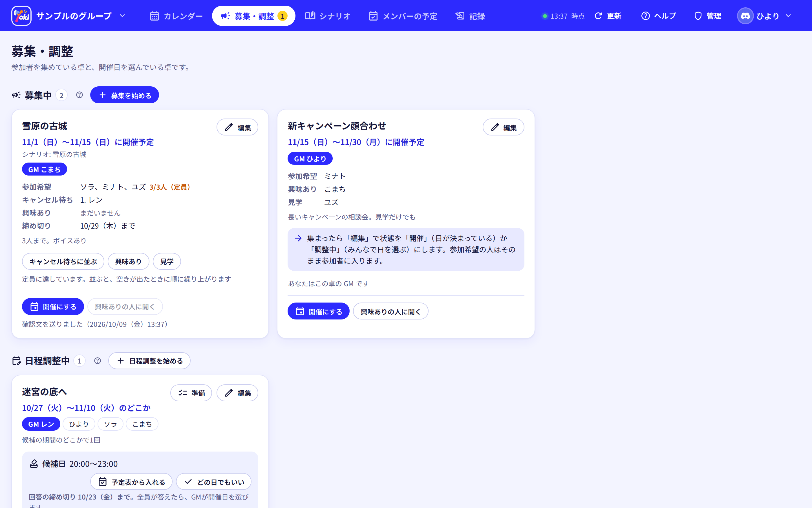Toggle 見学 on 雪原の古城 card

[167, 261]
